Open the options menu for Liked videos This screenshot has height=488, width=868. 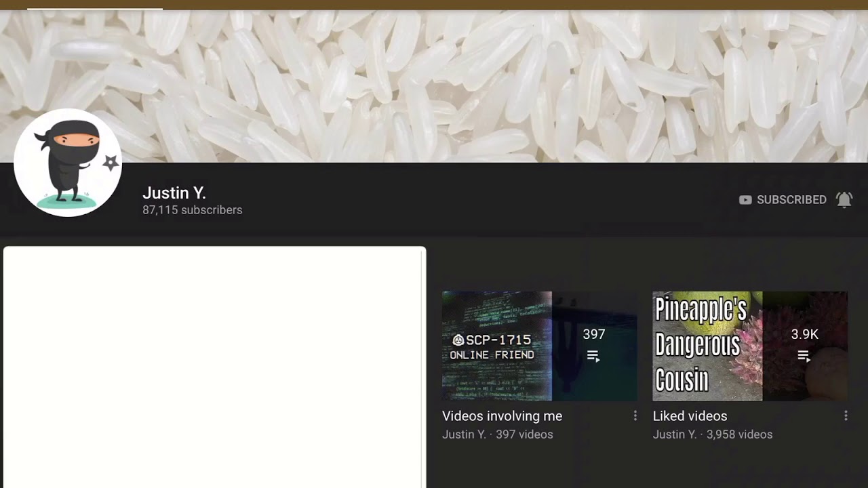[846, 415]
